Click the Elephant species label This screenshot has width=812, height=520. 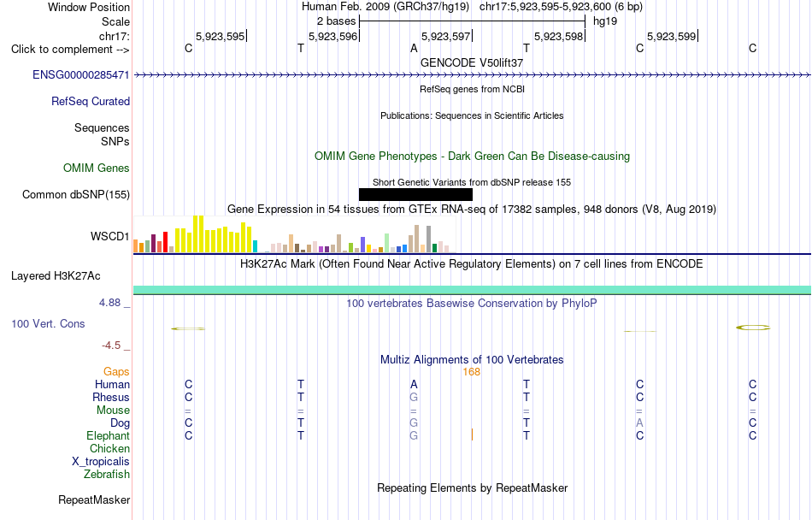click(109, 436)
